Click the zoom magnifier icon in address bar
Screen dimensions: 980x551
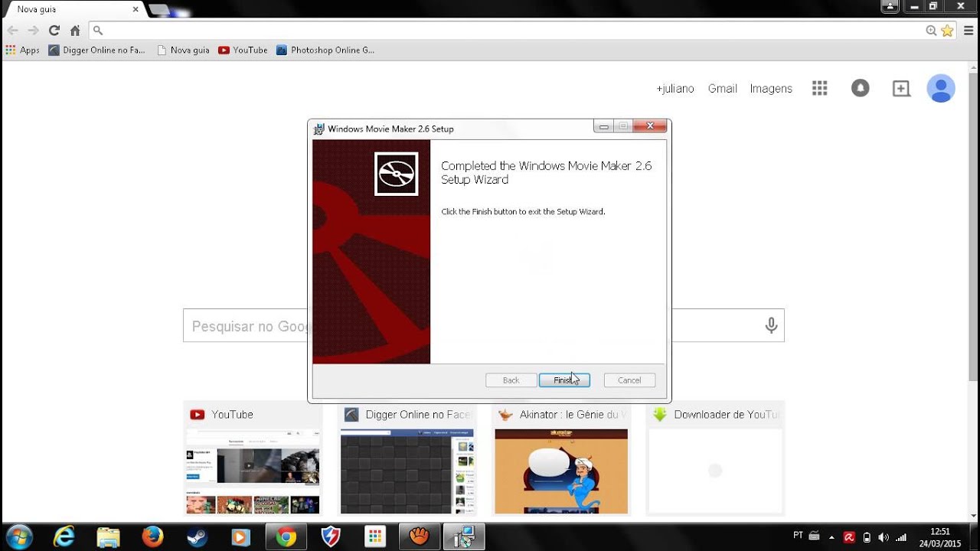pos(931,31)
